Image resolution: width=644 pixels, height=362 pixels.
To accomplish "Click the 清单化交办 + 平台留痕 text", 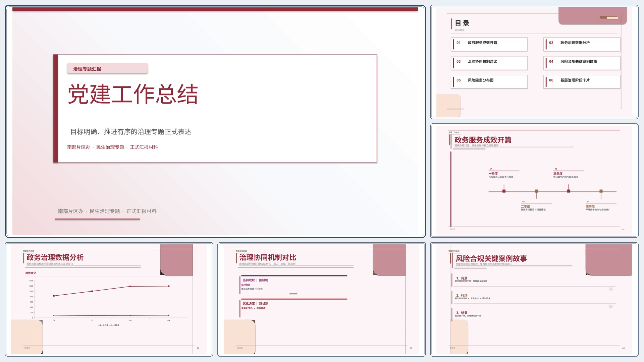I will tap(253, 308).
